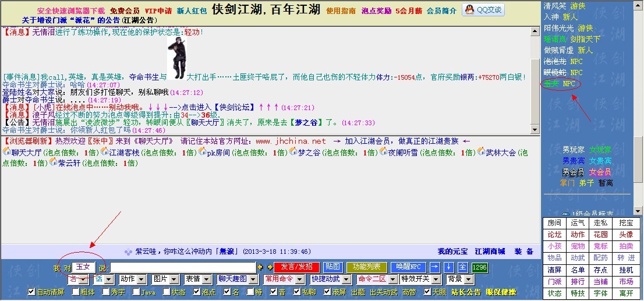The width and height of the screenshot is (644, 301).
Task: Select 挂机 in the command grid
Action: 627,270
